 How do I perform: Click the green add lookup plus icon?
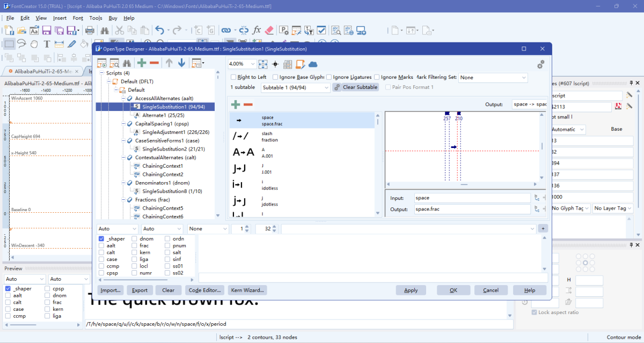tap(142, 63)
